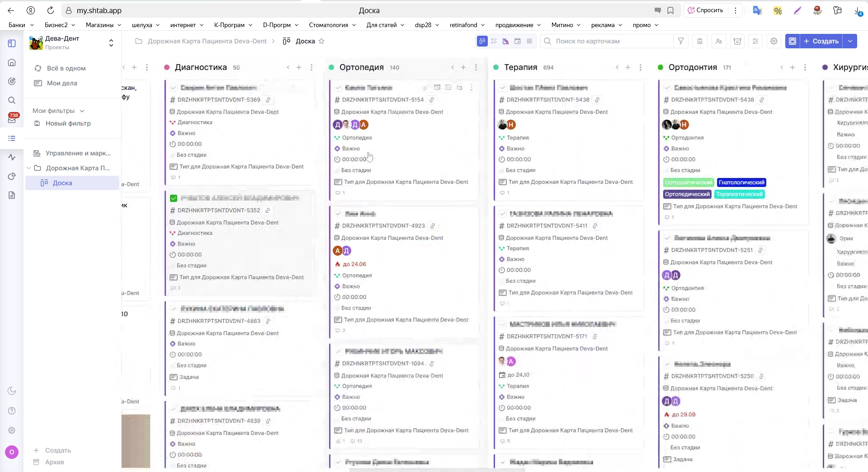Click the card search field
This screenshot has width=868, height=472.
point(606,41)
